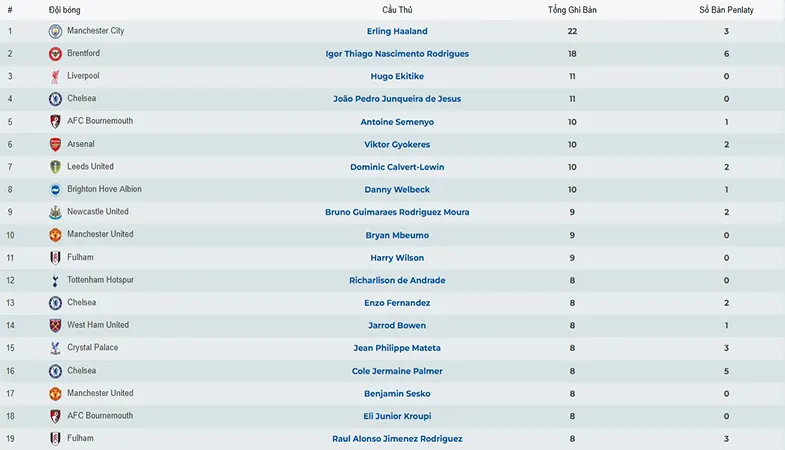
Task: Open Danny Welbeck player link
Action: click(397, 189)
